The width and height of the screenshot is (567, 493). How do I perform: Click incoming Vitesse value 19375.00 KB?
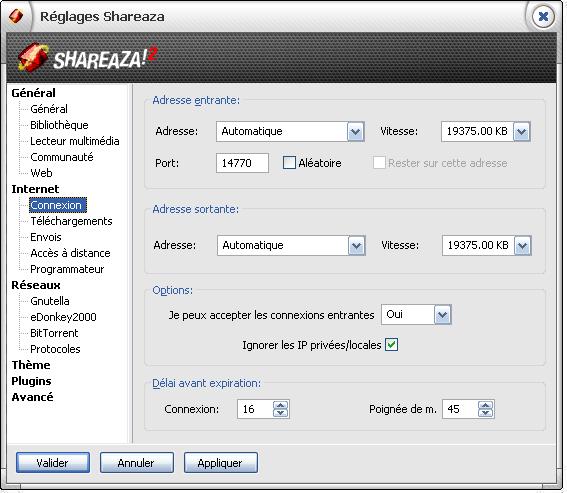pos(477,131)
